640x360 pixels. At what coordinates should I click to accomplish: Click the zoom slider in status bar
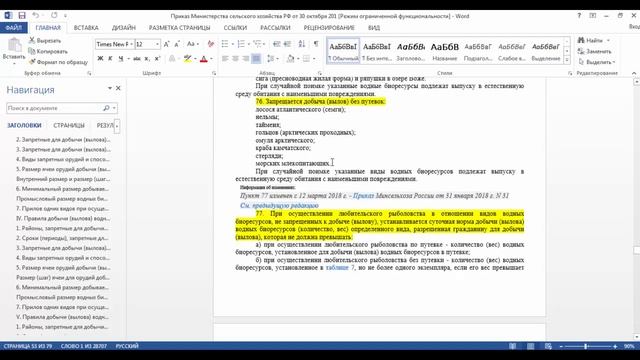click(x=586, y=346)
